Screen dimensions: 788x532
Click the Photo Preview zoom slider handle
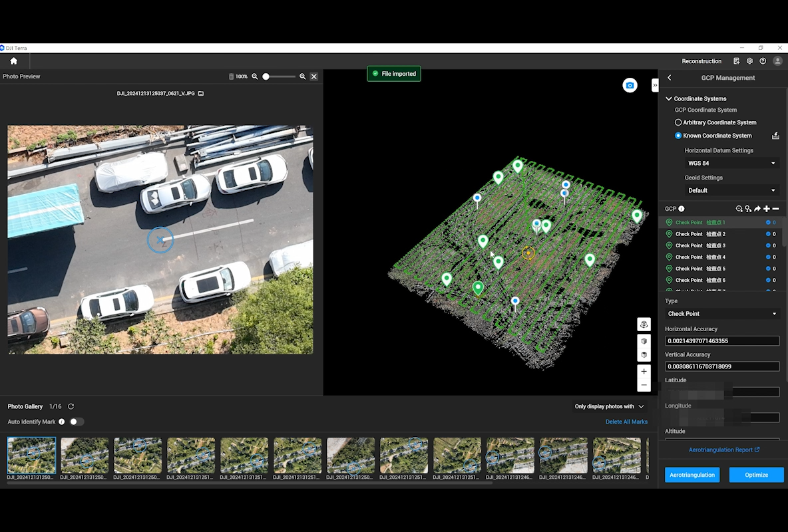pyautogui.click(x=266, y=76)
